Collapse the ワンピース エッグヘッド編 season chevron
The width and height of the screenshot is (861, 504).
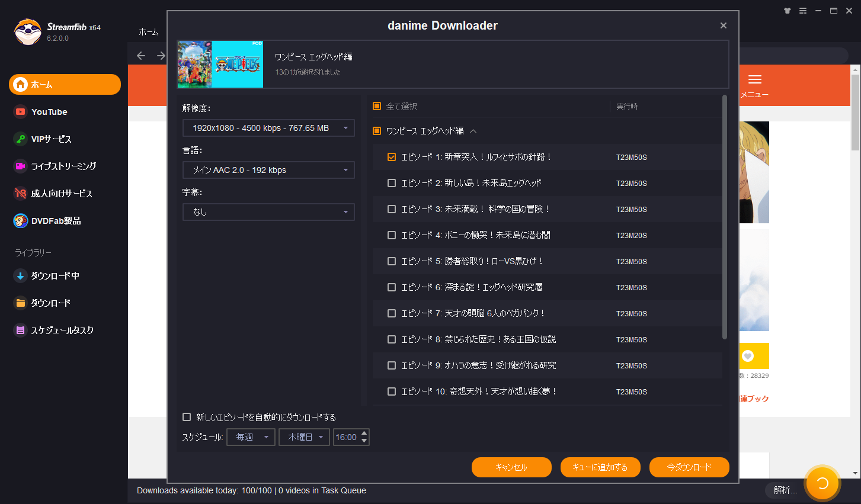pos(473,131)
